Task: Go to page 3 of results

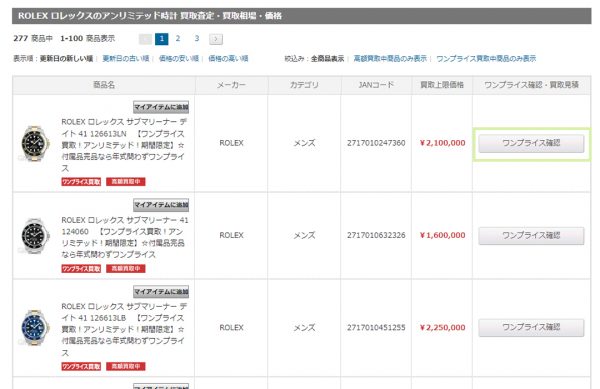Action: pos(197,39)
